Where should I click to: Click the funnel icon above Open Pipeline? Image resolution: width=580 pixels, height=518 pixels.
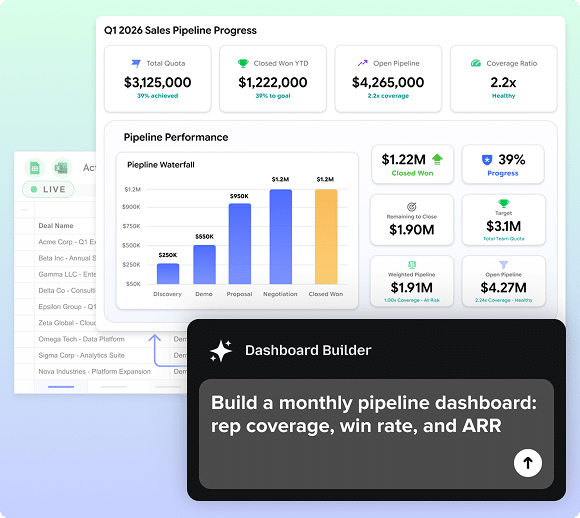(x=503, y=265)
